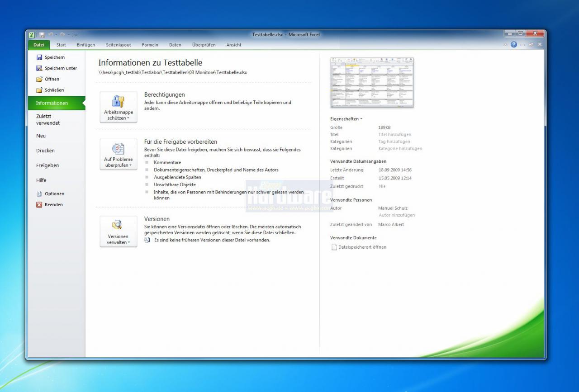
Task: Click the date 15.05.2009 12:14
Action: (395, 178)
